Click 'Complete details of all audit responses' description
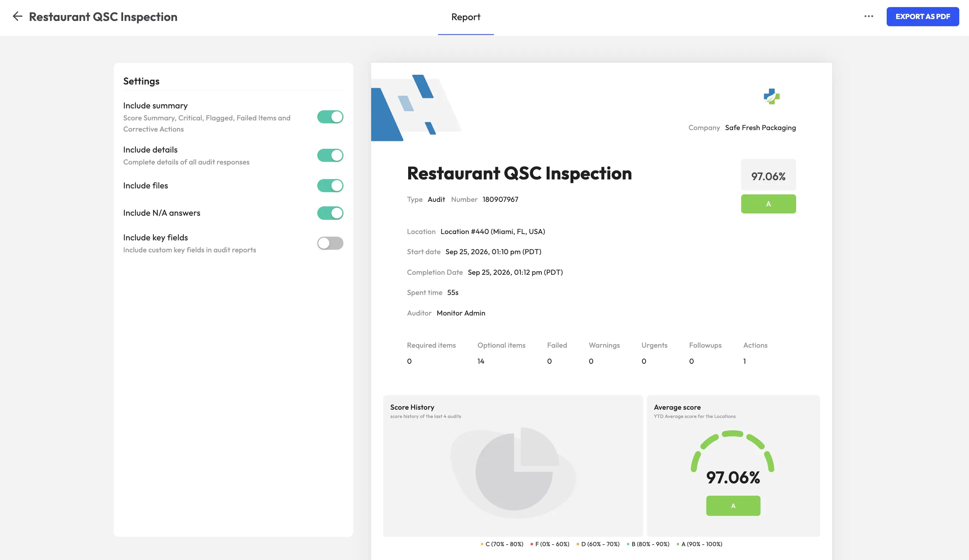969x560 pixels. (186, 162)
